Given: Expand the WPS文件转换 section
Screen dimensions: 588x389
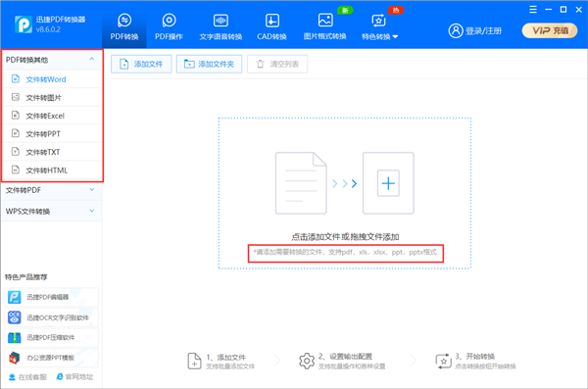Looking at the screenshot, I should (52, 212).
